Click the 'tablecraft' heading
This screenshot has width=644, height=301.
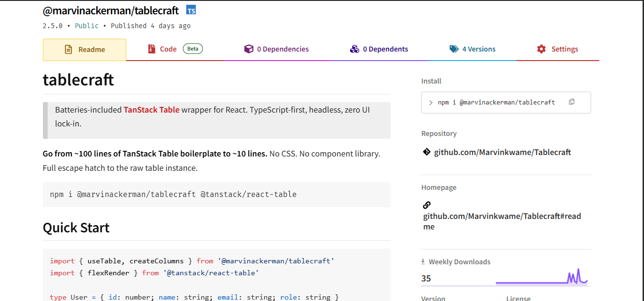click(x=78, y=79)
